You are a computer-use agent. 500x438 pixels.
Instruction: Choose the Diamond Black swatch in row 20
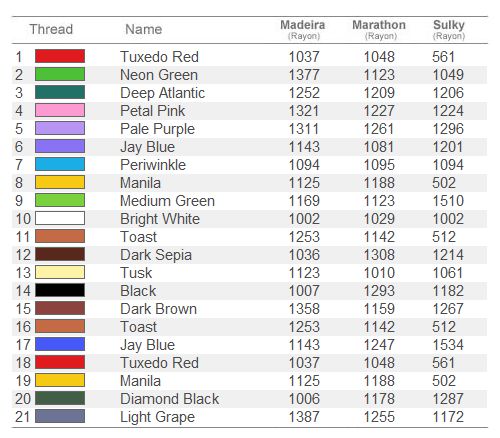[x=60, y=398]
